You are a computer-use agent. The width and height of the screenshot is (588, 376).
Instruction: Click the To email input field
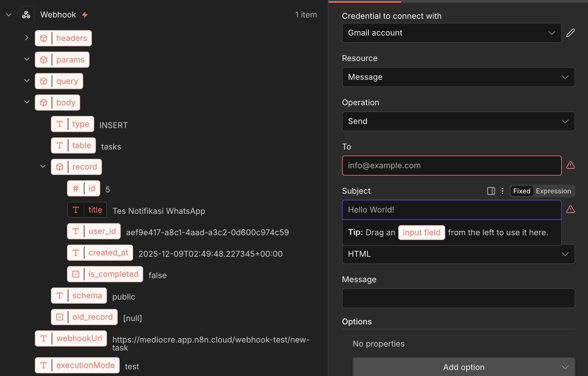[451, 166]
